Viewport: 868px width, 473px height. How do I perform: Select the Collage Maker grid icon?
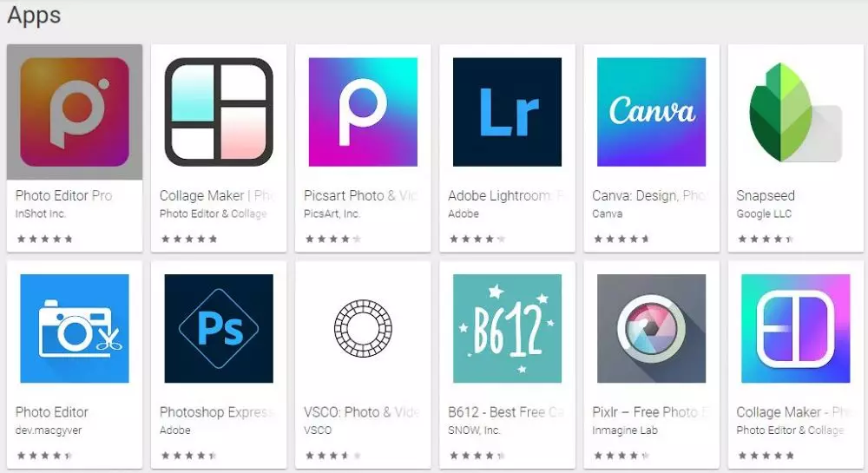pos(219,112)
